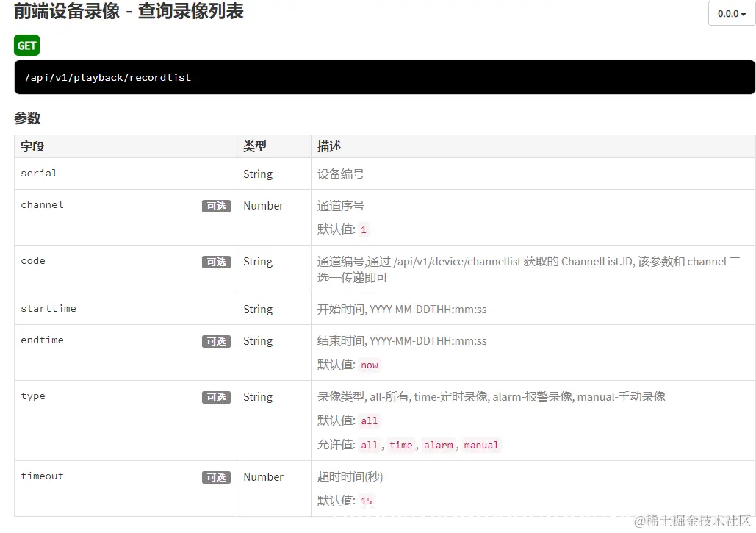Click the green GET method badge
756x533 pixels.
[x=26, y=46]
